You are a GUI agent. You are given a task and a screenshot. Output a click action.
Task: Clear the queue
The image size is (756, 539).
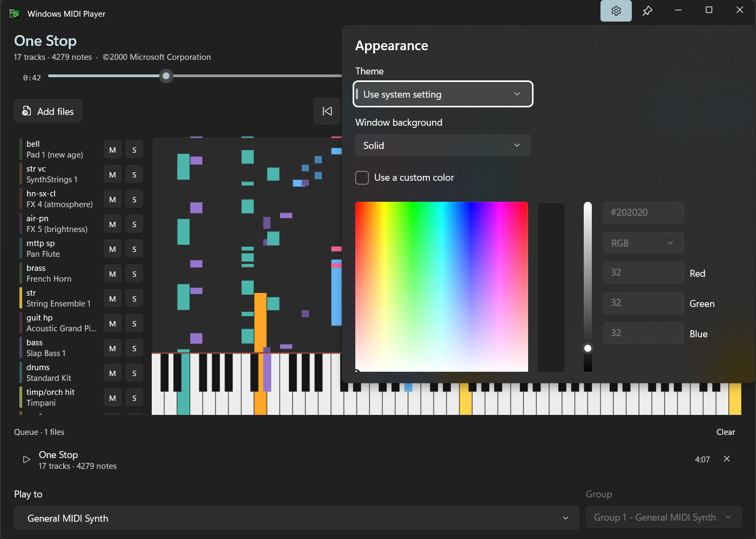(725, 432)
